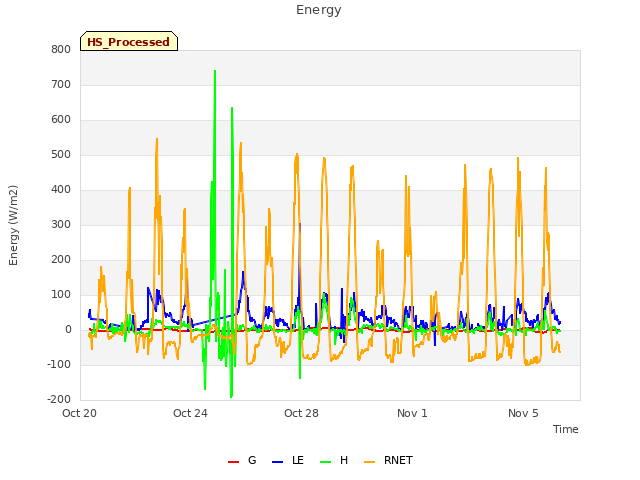Click the 0 y-axis tick label
Image resolution: width=640 pixels, height=480 pixels.
[68, 330]
